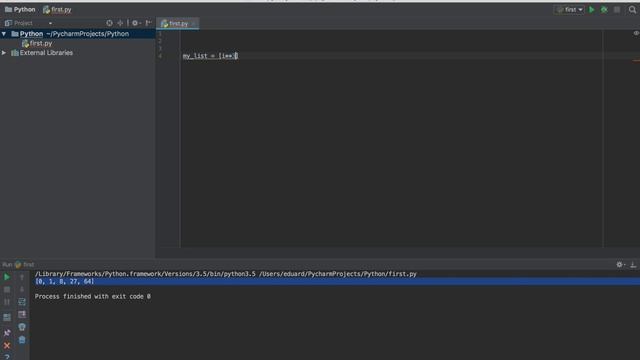Viewport: 640px width, 360px height.
Task: Expand External Libraries node
Action: coord(4,53)
